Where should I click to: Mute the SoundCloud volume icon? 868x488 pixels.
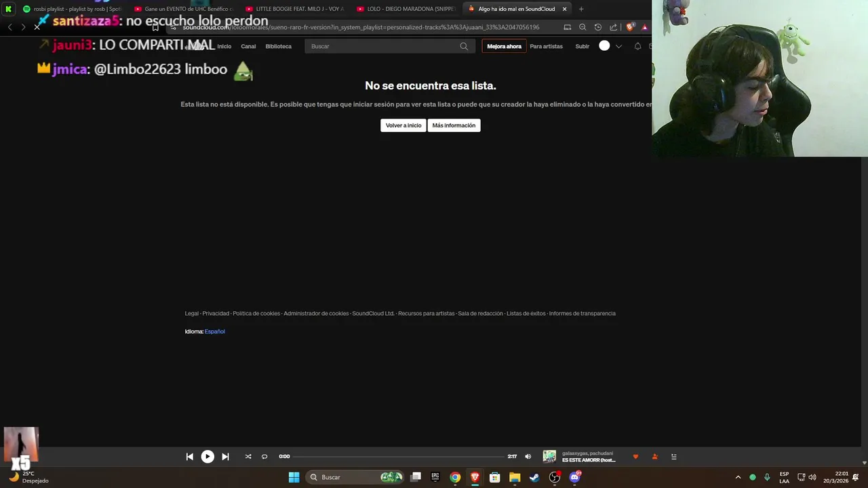pos(528,457)
